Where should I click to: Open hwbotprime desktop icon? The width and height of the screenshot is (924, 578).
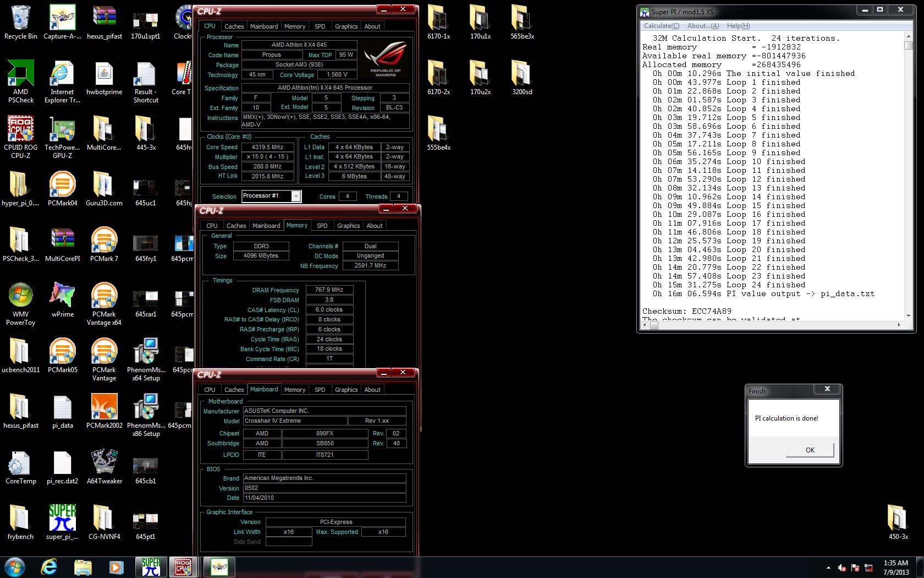104,78
